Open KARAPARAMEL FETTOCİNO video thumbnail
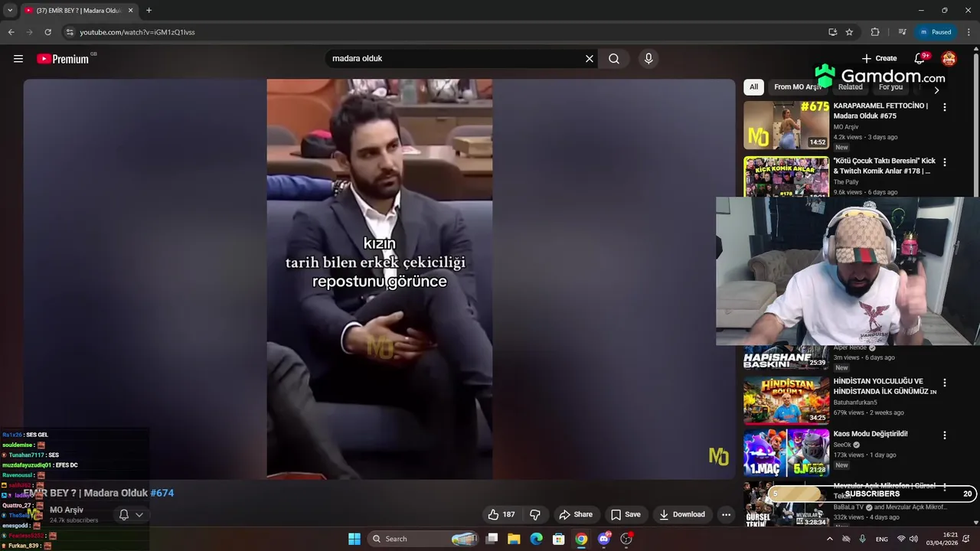This screenshot has width=980, height=551. point(786,125)
